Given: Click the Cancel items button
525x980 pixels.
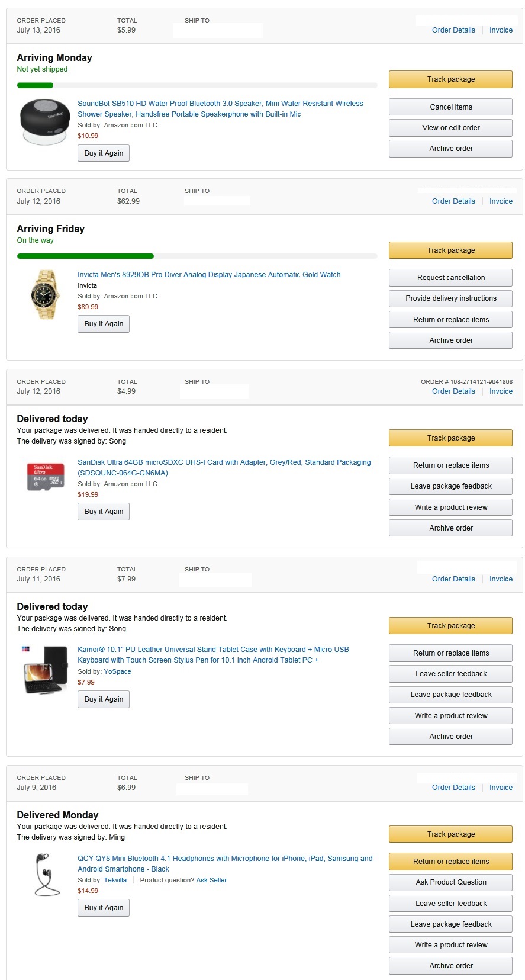Looking at the screenshot, I should pyautogui.click(x=450, y=107).
